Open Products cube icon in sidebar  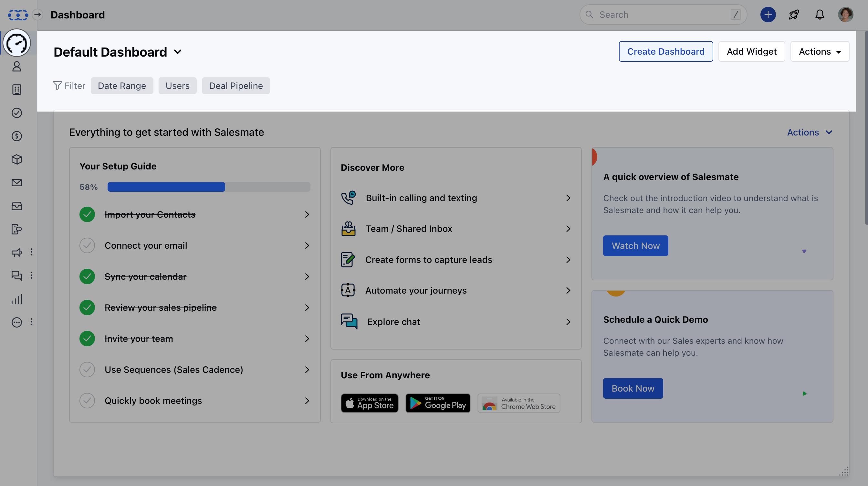coord(17,159)
